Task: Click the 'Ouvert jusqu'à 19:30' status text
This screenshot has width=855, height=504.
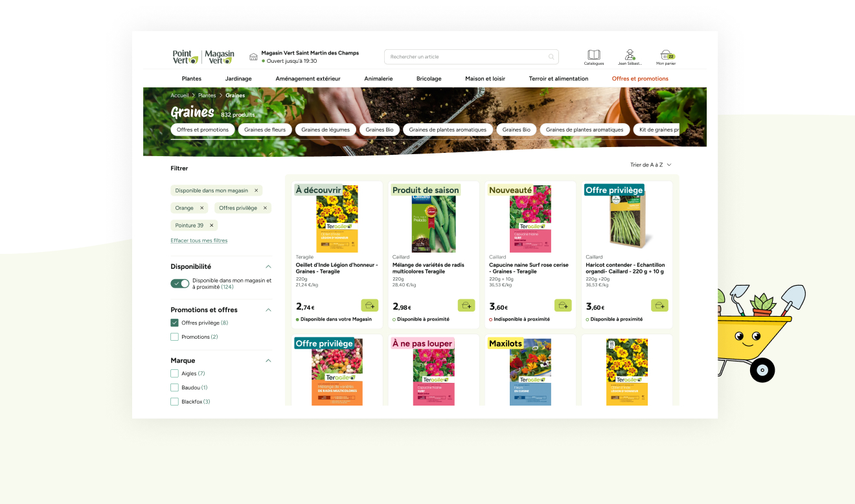Action: pyautogui.click(x=291, y=61)
